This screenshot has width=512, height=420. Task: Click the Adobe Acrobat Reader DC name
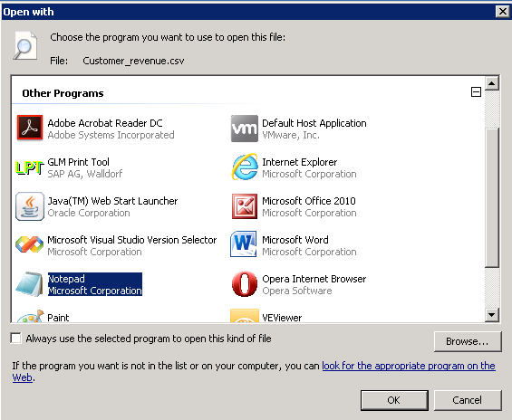point(105,123)
